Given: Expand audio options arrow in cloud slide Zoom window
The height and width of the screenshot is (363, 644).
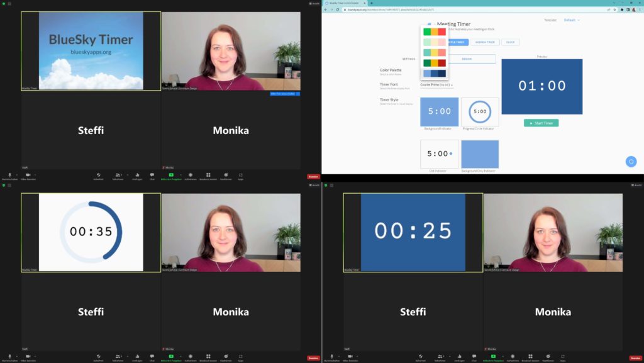Looking at the screenshot, I should [16, 174].
